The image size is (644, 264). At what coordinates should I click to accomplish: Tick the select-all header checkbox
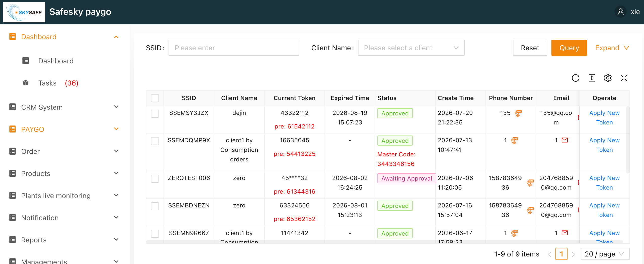tap(155, 98)
